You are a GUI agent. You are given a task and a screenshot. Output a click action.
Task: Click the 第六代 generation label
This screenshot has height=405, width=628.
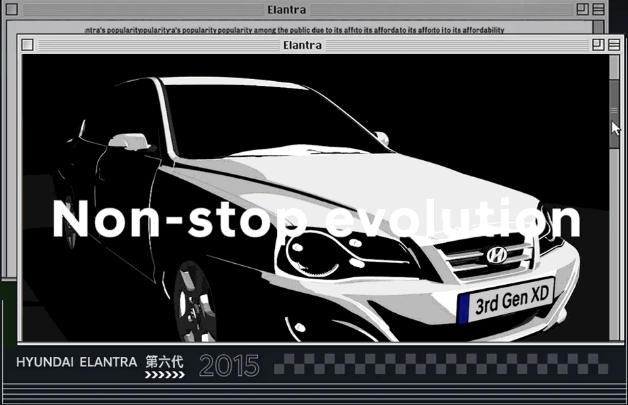[x=165, y=361]
